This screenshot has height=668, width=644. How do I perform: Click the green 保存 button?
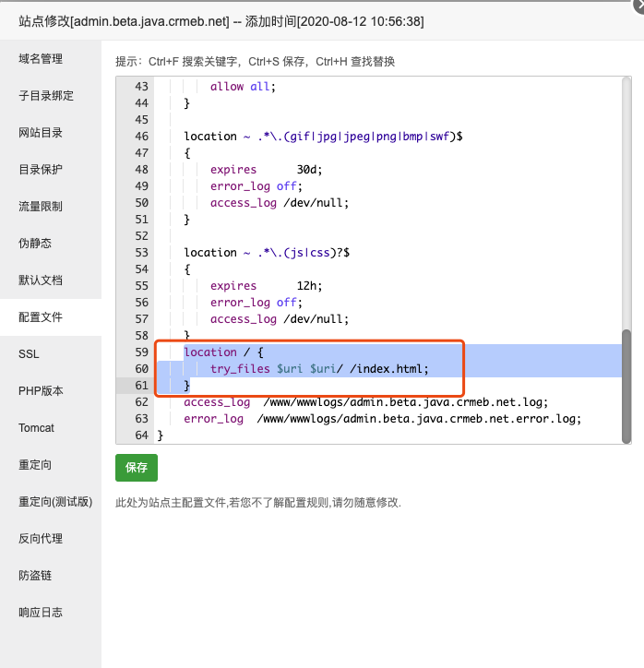(x=137, y=468)
